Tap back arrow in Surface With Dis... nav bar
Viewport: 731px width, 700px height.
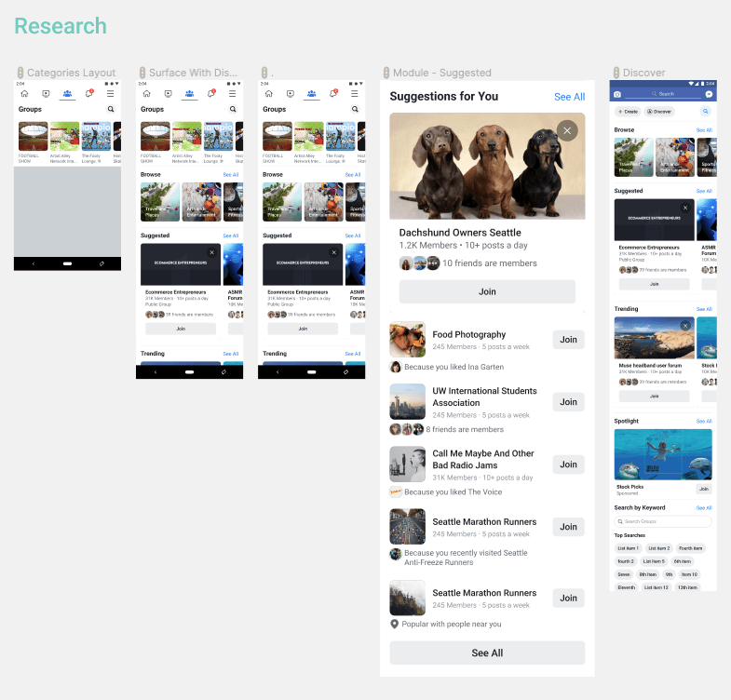[156, 372]
